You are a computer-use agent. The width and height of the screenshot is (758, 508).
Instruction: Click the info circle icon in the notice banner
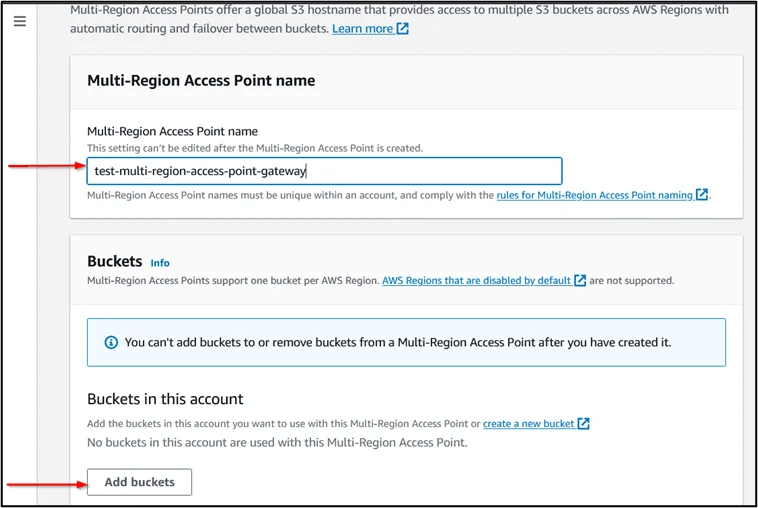(111, 342)
